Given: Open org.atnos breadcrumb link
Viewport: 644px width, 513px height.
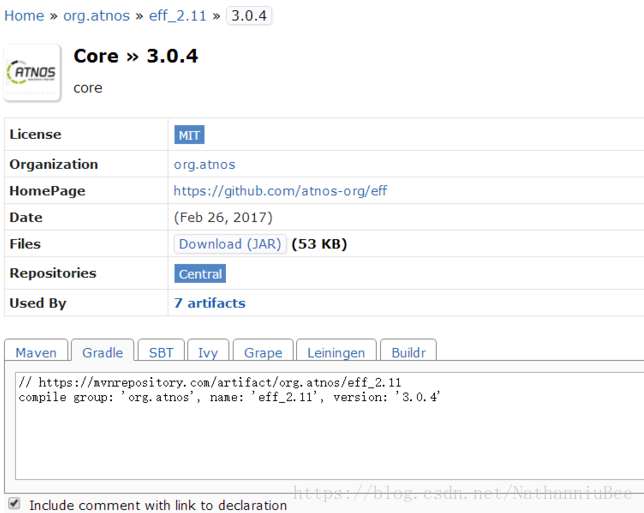Looking at the screenshot, I should click(x=97, y=16).
